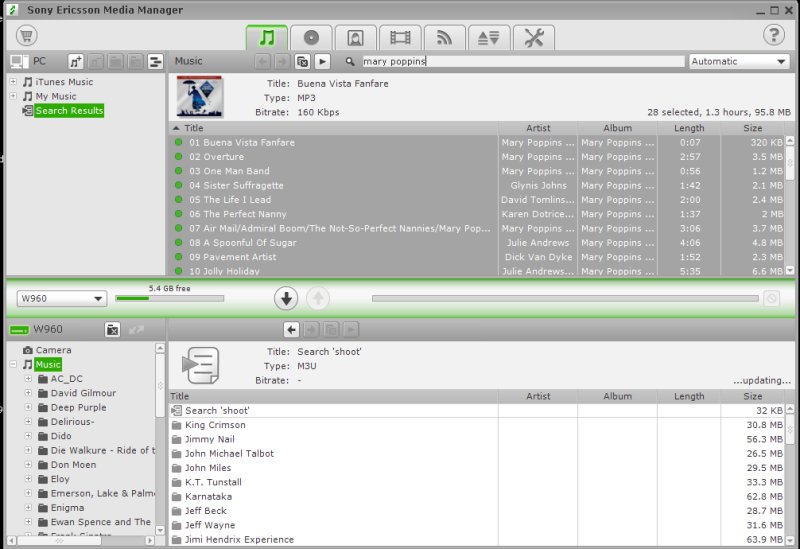The width and height of the screenshot is (800, 549).
Task: Sort tracks by Title column header
Action: click(334, 128)
